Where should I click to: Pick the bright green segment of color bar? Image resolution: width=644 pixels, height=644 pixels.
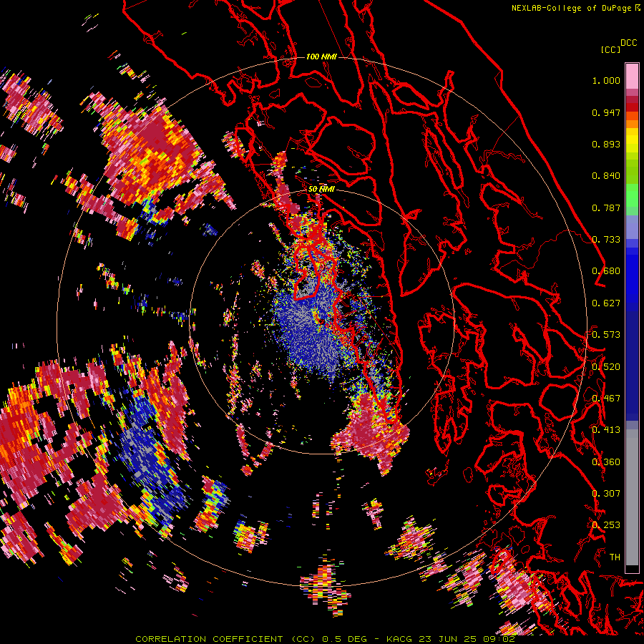click(632, 195)
